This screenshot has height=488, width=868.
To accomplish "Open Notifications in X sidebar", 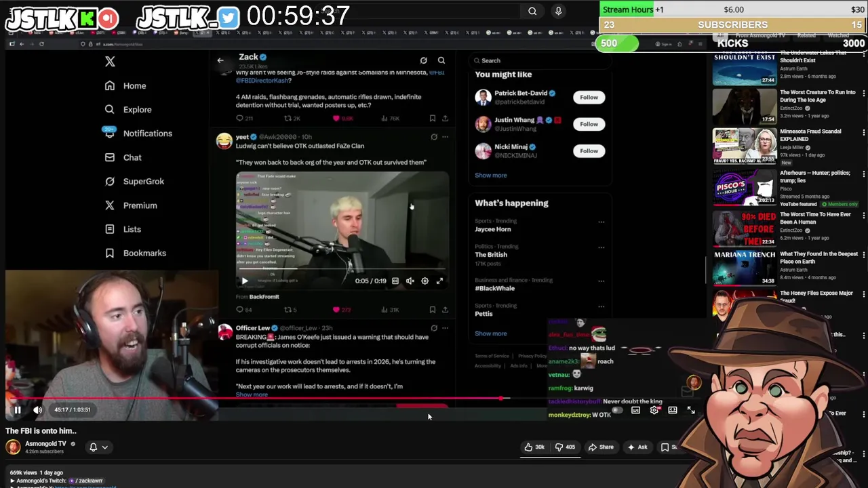I will pyautogui.click(x=138, y=134).
